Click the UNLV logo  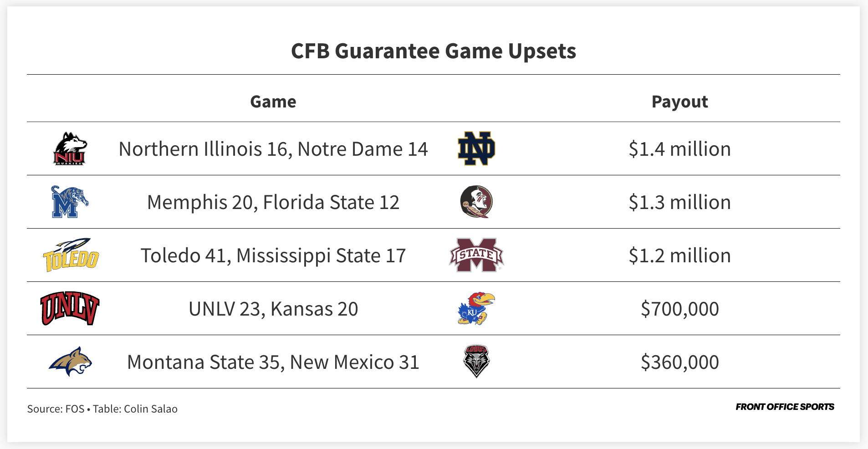[x=70, y=308]
